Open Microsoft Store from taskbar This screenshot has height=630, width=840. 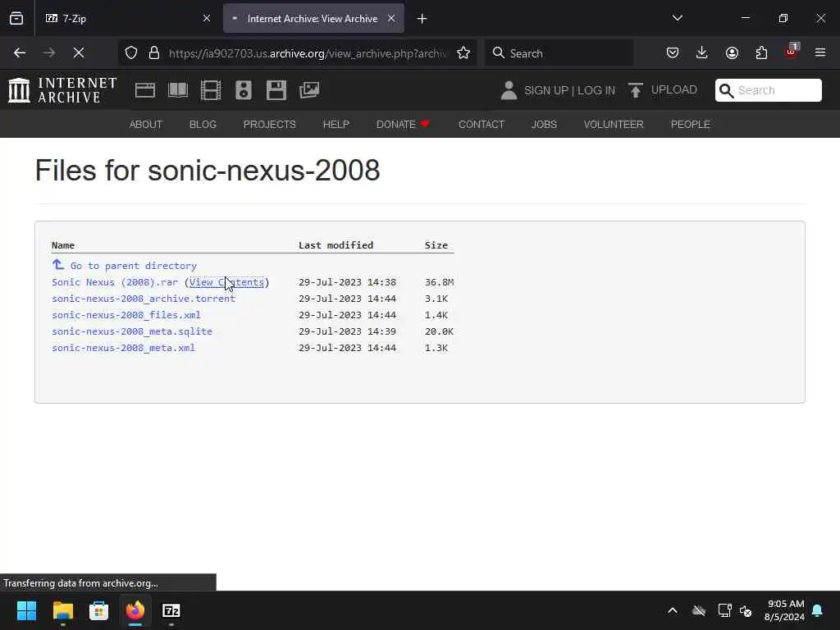98,610
